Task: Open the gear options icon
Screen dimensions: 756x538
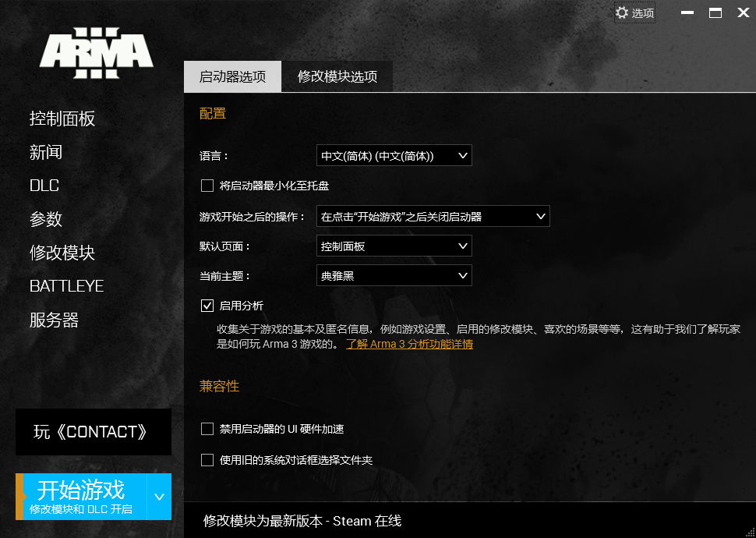Action: (623, 13)
